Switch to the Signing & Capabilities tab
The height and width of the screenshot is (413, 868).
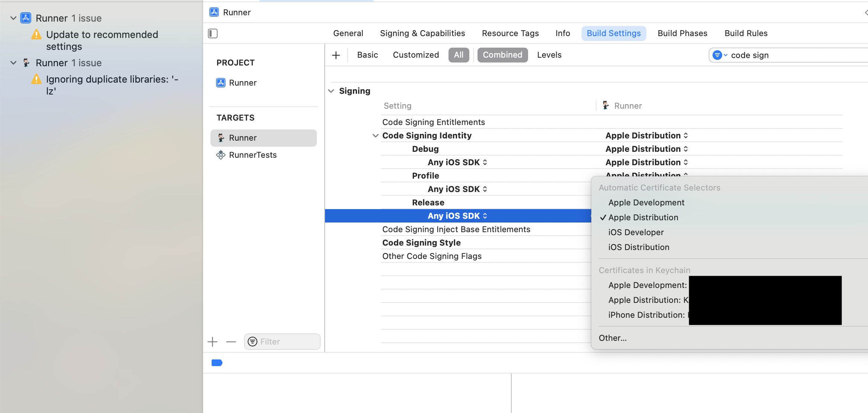pyautogui.click(x=422, y=33)
